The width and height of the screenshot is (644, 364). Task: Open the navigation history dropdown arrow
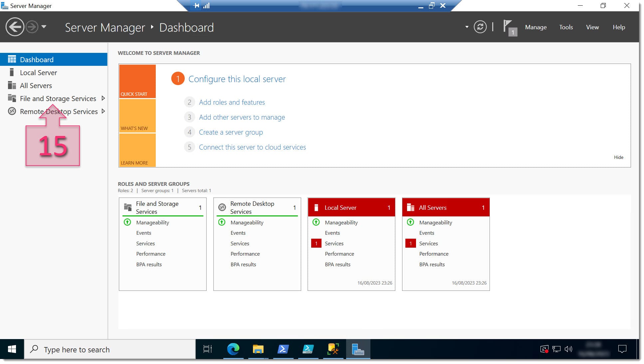coord(44,27)
